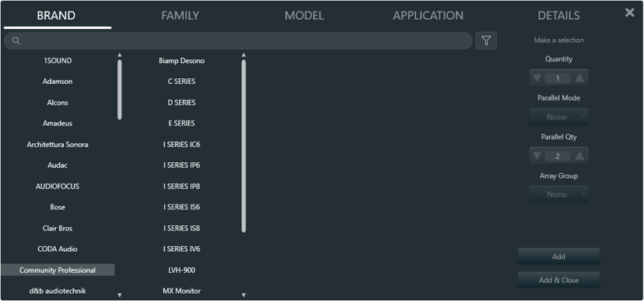Choose the D SERIES family
The height and width of the screenshot is (301, 644).
pyautogui.click(x=181, y=102)
